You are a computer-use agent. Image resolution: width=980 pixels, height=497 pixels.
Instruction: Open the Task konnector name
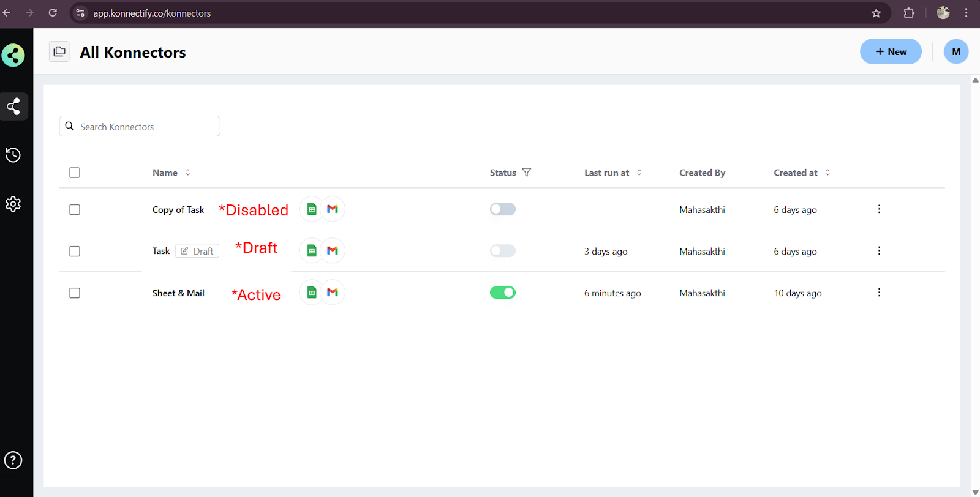coord(161,251)
